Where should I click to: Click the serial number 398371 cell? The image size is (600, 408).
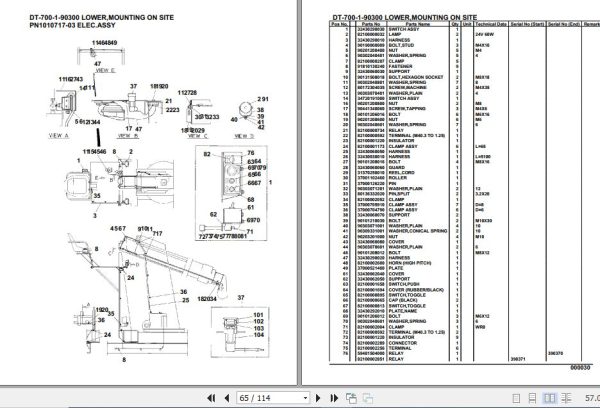click(x=518, y=359)
